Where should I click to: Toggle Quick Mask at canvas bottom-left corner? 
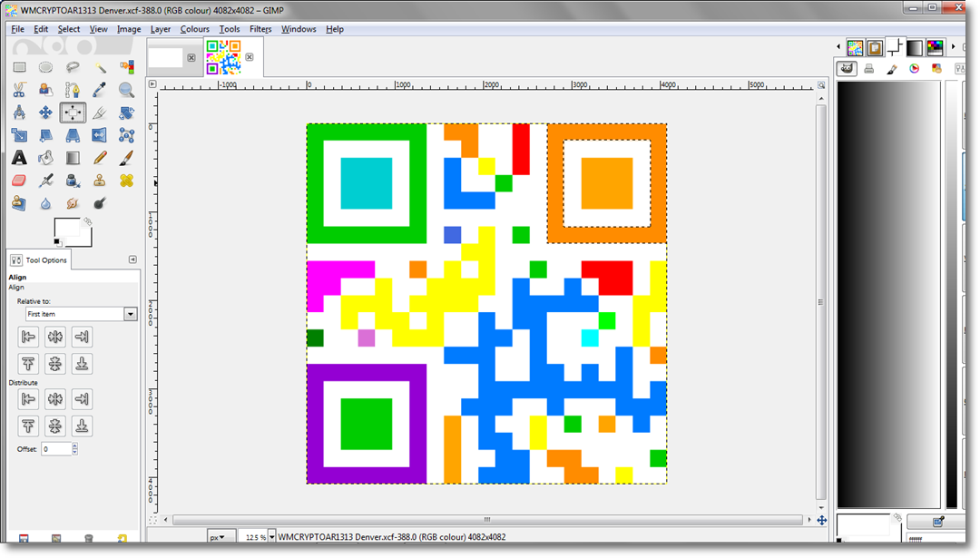pyautogui.click(x=152, y=520)
